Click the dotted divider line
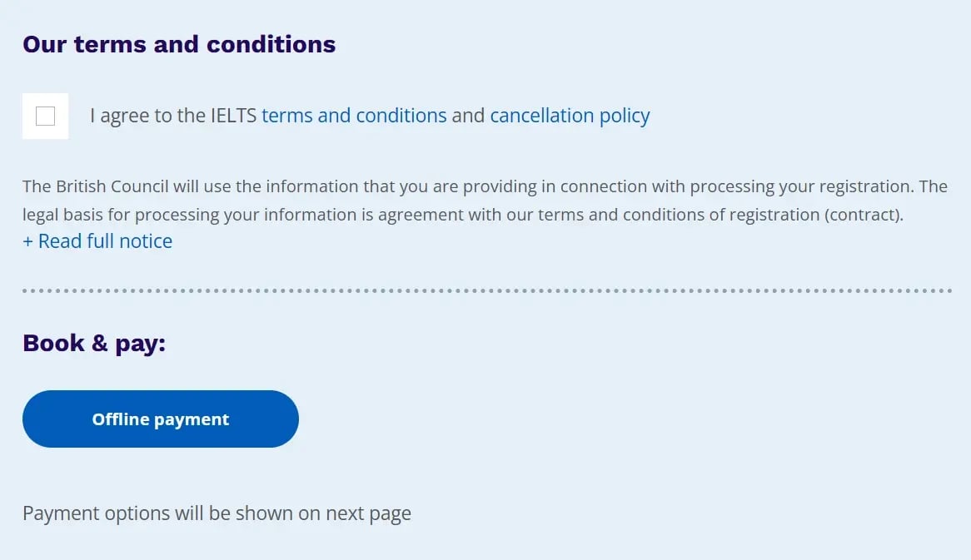The image size is (971, 560). [486, 290]
